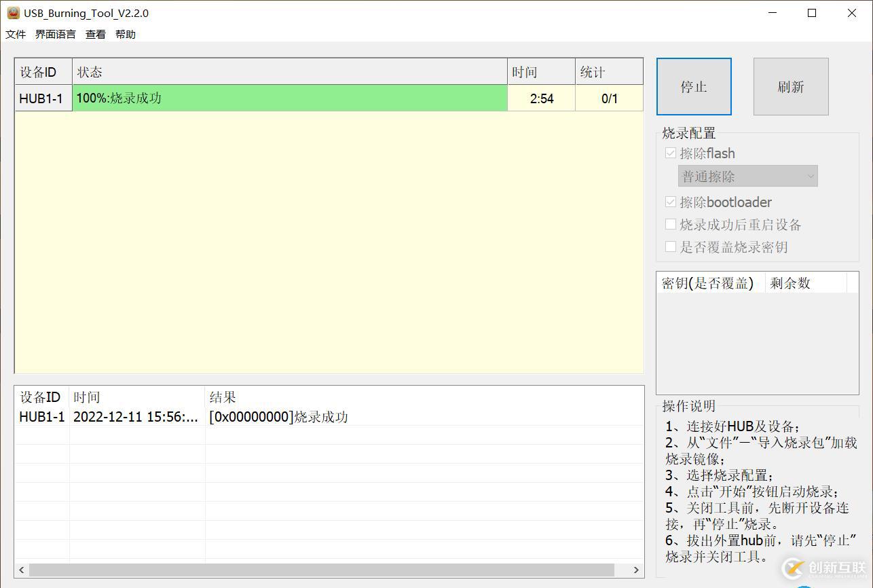Expand the 普通擦除 dropdown

(748, 177)
